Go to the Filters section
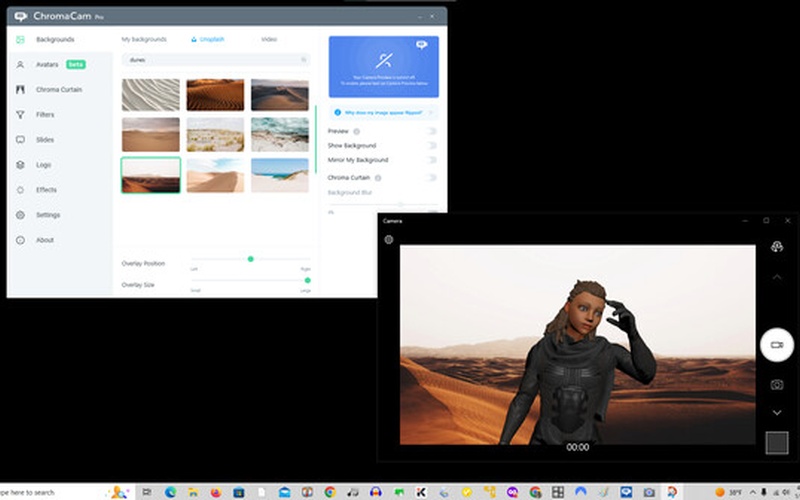Viewport: 800px width, 500px height. tap(60, 115)
